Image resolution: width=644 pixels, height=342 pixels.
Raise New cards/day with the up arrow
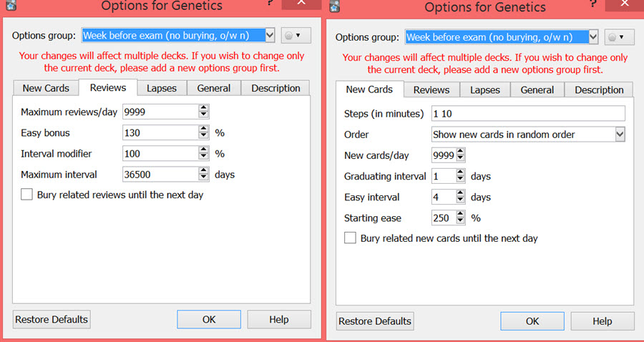tap(460, 152)
